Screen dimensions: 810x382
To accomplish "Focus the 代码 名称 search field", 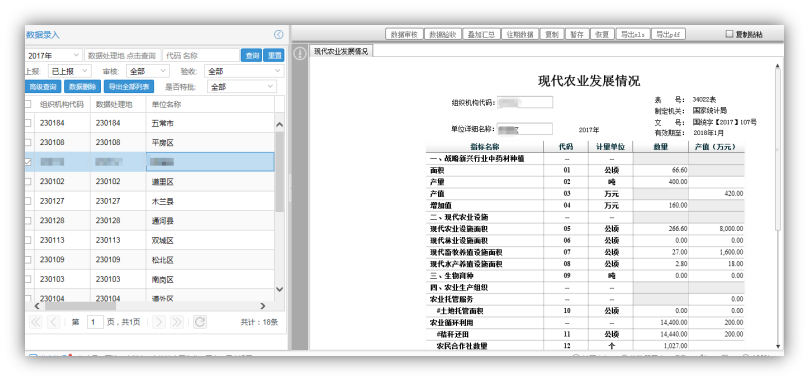I will point(201,55).
